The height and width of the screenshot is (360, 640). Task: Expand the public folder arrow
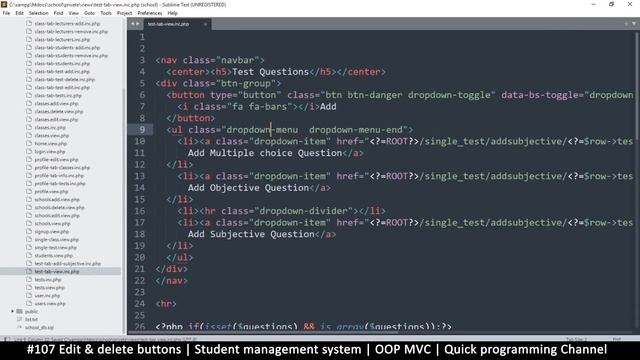[13, 311]
